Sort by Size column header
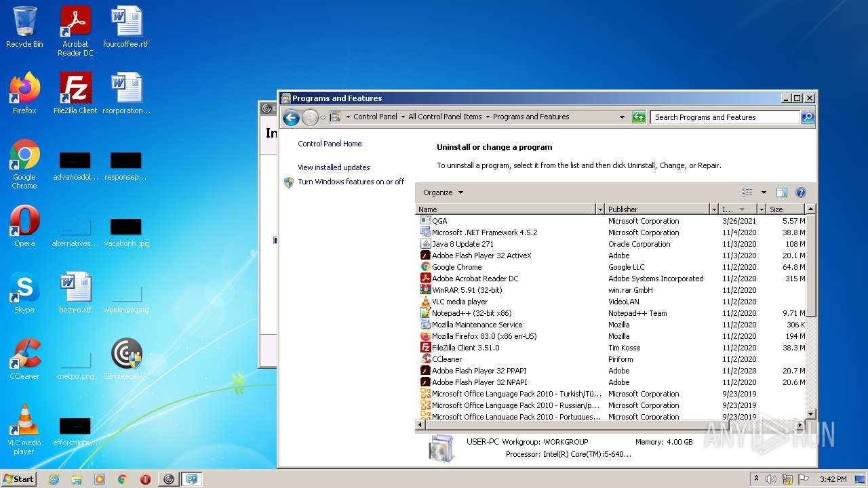This screenshot has height=488, width=868. tap(785, 209)
